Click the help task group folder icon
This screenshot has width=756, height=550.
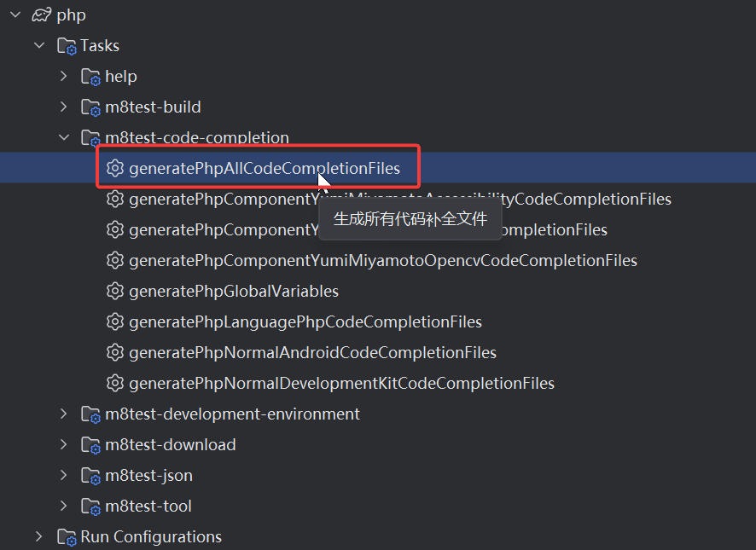(90, 77)
